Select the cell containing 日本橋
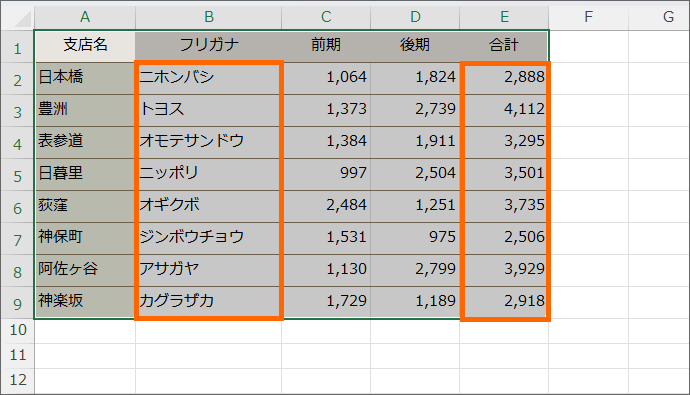 click(85, 79)
